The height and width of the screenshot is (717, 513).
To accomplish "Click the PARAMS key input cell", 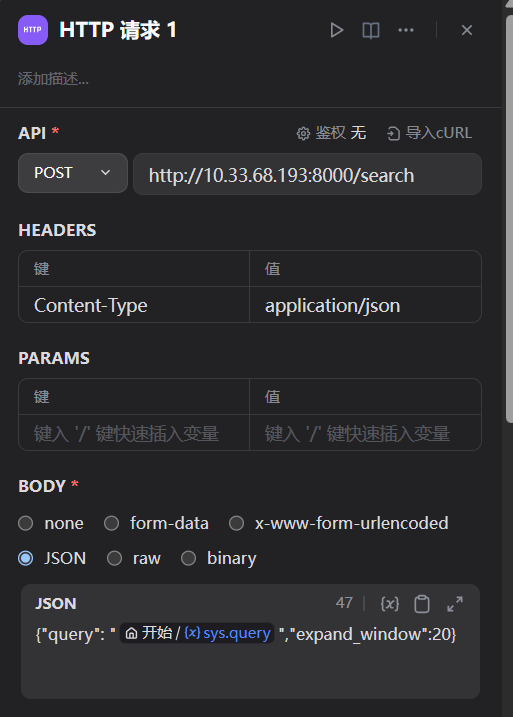I will [134, 433].
